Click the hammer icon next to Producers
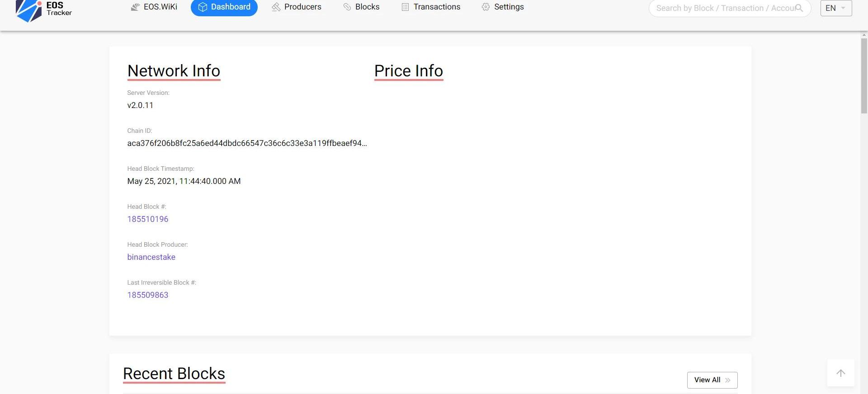Image resolution: width=868 pixels, height=394 pixels. click(x=276, y=7)
